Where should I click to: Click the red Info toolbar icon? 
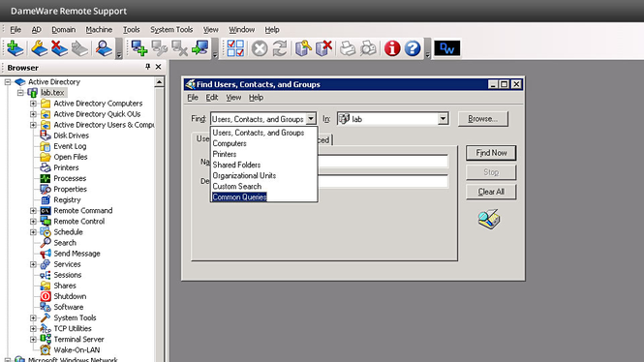click(x=392, y=48)
